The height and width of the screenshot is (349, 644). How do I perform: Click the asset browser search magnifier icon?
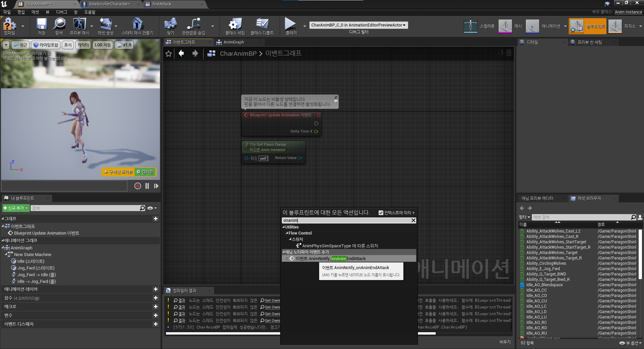tap(634, 217)
